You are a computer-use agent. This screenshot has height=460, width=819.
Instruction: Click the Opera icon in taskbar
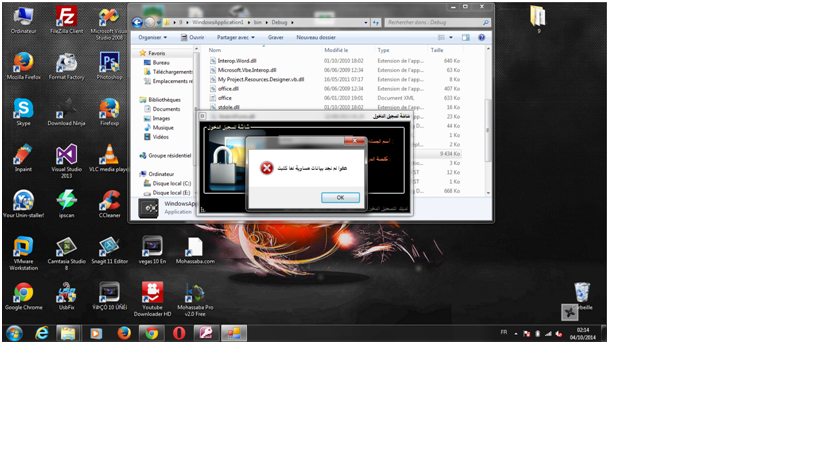178,333
